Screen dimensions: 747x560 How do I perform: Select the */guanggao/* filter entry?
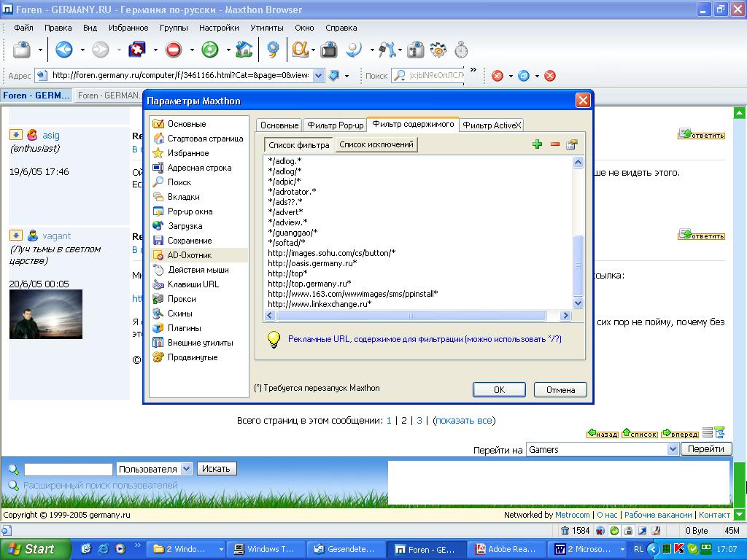tap(293, 233)
